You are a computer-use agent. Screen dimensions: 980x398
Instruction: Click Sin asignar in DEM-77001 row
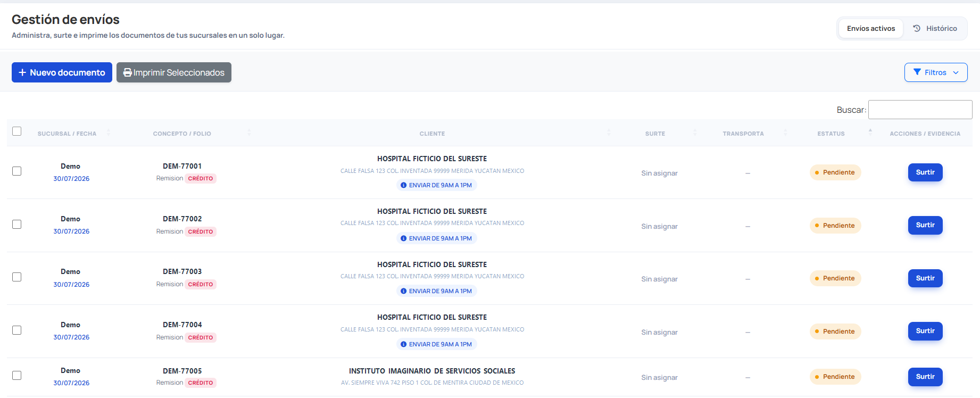[x=659, y=173]
